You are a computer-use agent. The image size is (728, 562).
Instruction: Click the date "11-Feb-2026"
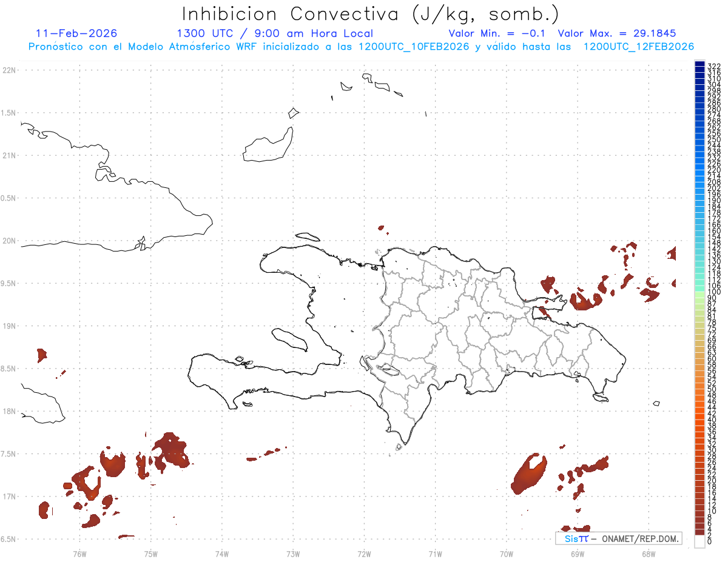coord(76,33)
